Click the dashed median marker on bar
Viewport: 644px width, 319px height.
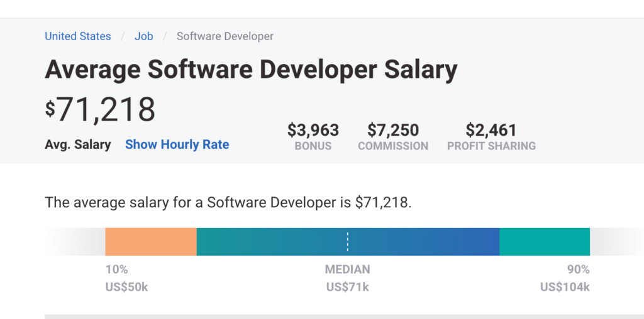tap(347, 242)
